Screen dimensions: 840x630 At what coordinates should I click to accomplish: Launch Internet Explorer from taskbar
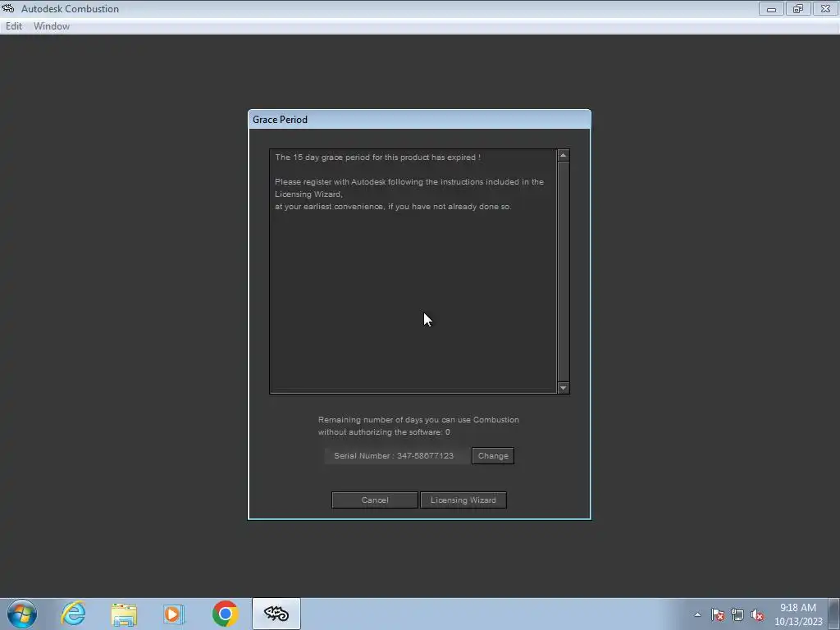coord(73,614)
